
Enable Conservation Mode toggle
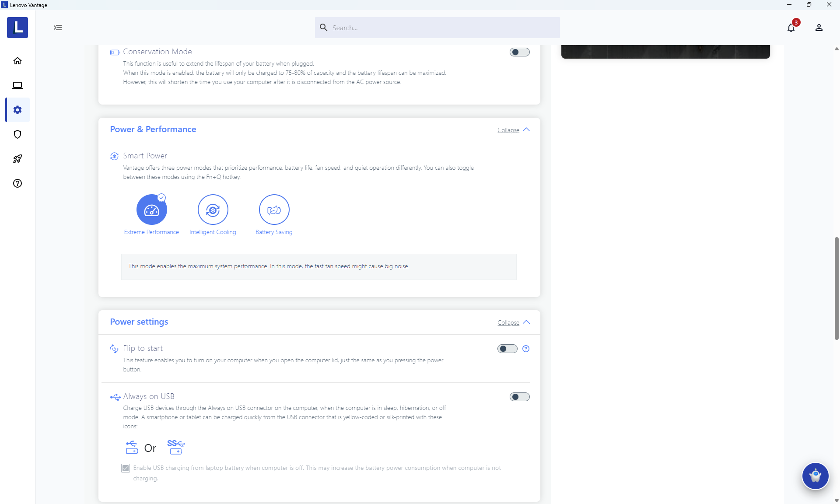[x=519, y=52]
